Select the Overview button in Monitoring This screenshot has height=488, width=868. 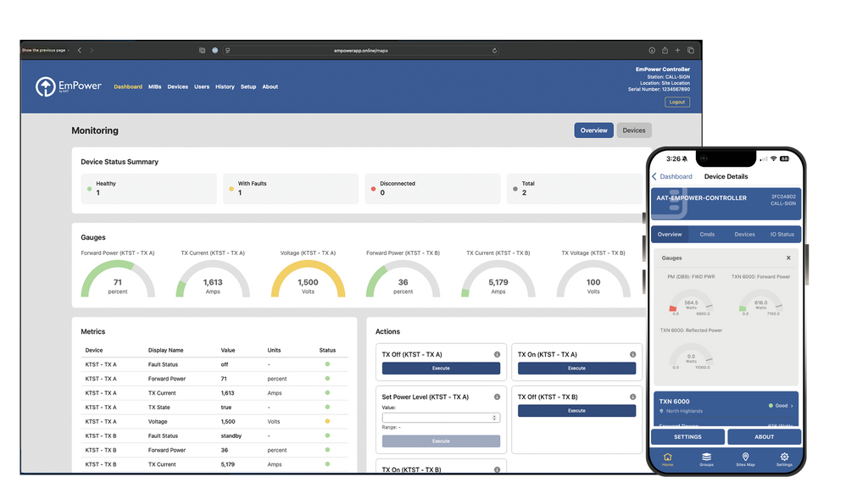click(x=593, y=130)
